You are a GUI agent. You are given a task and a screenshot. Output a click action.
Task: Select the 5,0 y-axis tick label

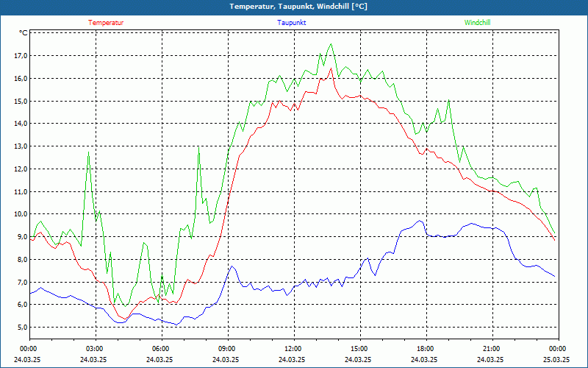tap(21, 328)
